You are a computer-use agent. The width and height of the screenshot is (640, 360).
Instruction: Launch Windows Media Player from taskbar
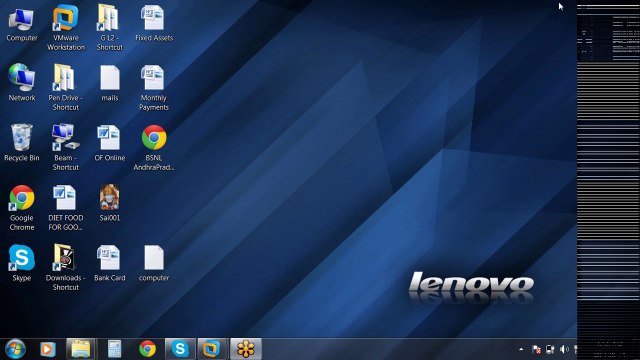tap(48, 349)
